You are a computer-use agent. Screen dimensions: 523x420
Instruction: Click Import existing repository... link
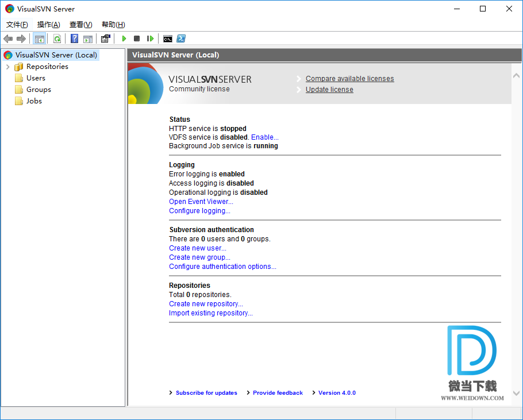point(211,313)
